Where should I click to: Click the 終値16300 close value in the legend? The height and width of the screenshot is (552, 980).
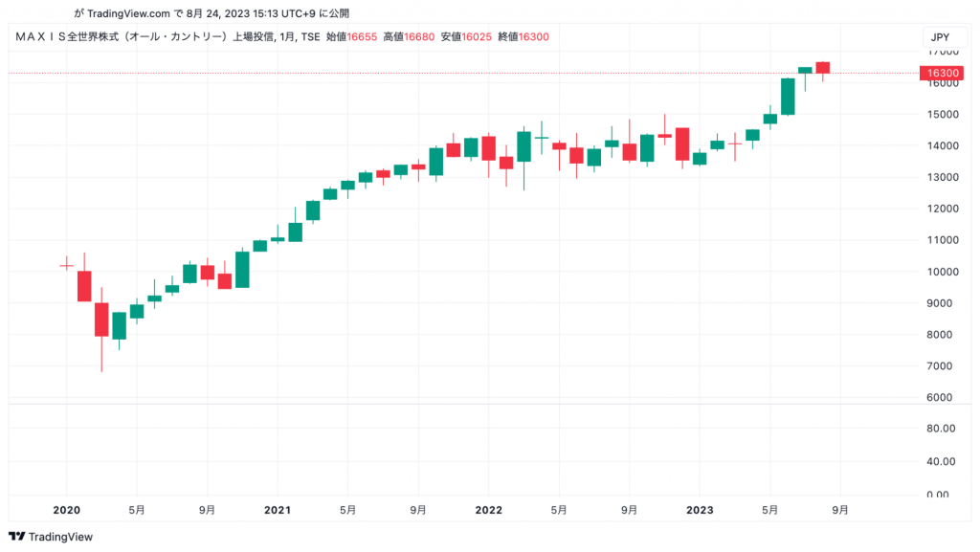click(x=523, y=37)
